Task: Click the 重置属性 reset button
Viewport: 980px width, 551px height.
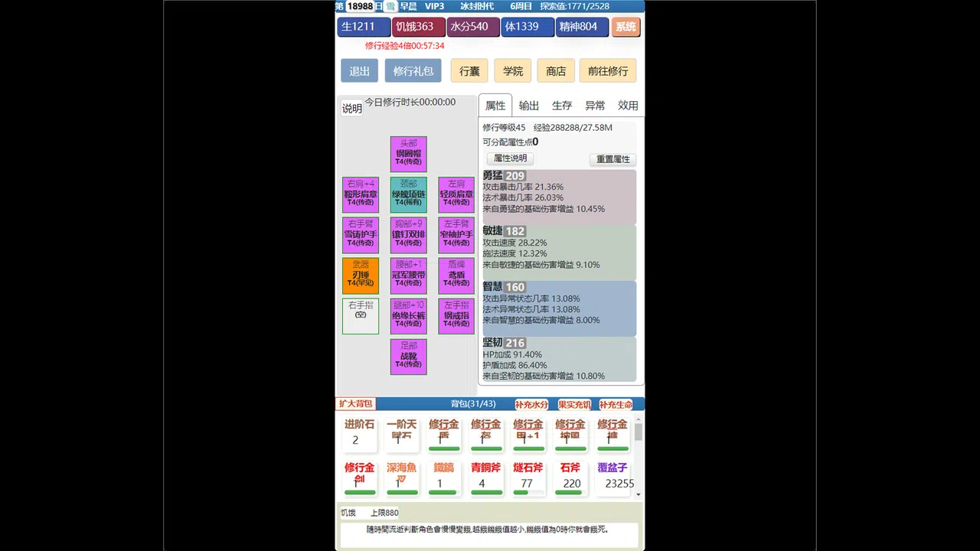Action: 613,159
